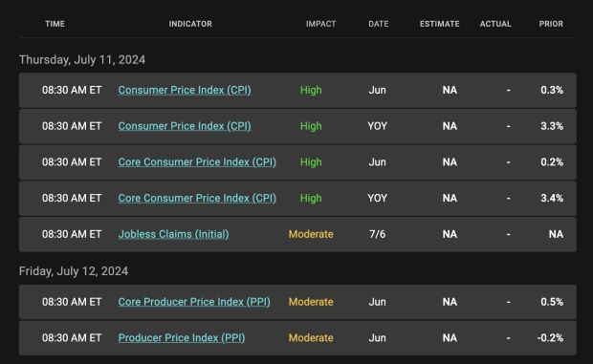
Task: Open the YOY Core Consumer Price Index link
Action: [197, 198]
